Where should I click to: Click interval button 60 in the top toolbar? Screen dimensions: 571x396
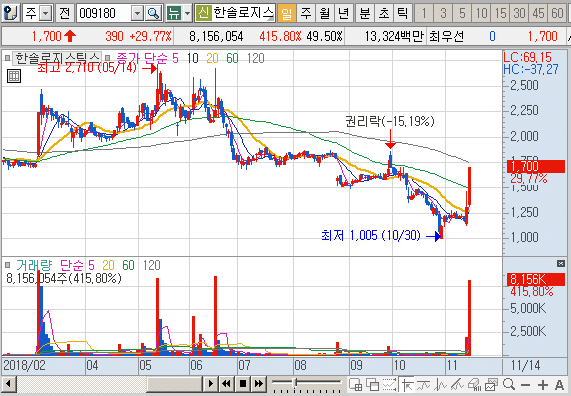tap(557, 13)
